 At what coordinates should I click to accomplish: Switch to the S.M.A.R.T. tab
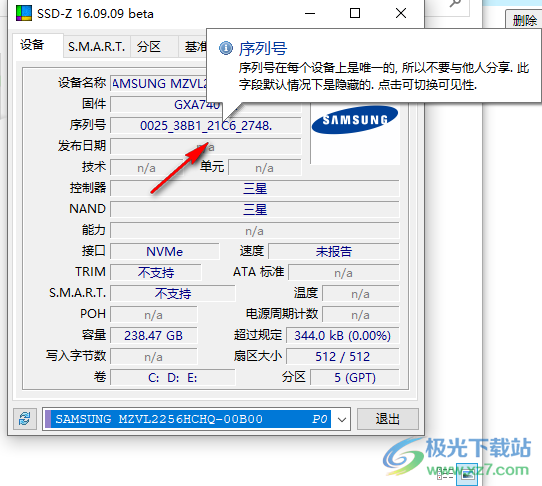[96, 46]
